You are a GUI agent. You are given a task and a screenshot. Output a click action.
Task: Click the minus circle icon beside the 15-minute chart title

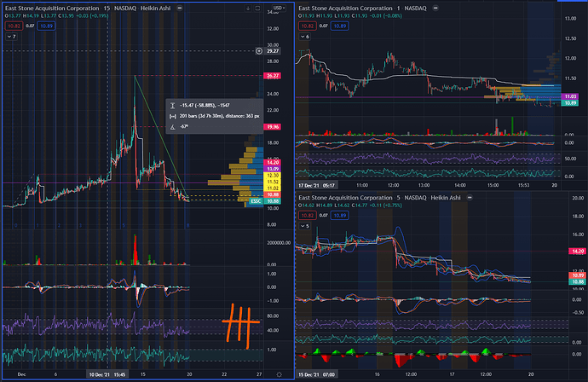180,8
